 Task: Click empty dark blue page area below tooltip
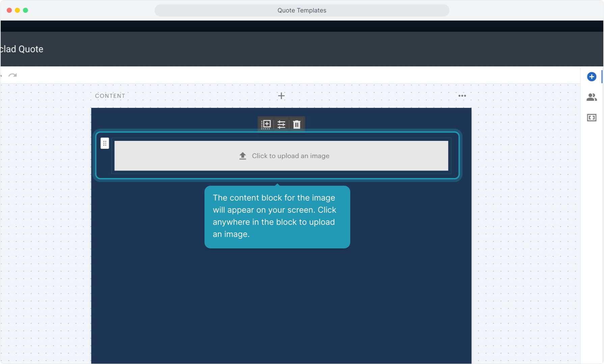tap(281, 303)
